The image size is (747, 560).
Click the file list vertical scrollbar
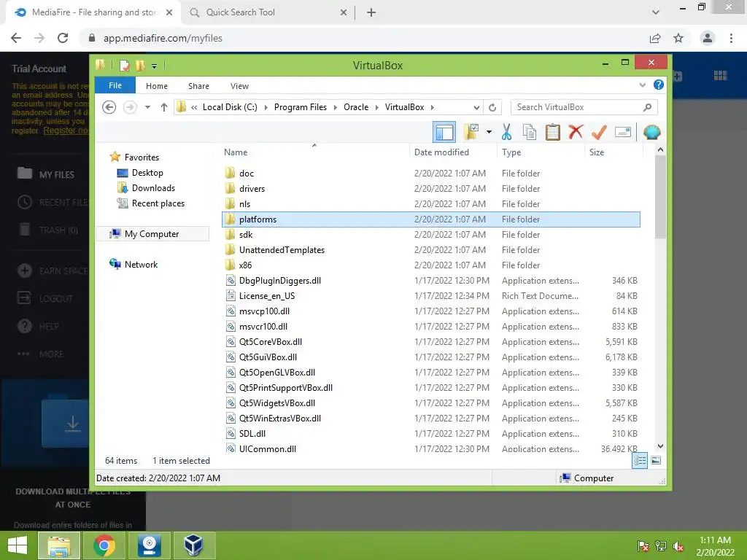click(x=660, y=197)
